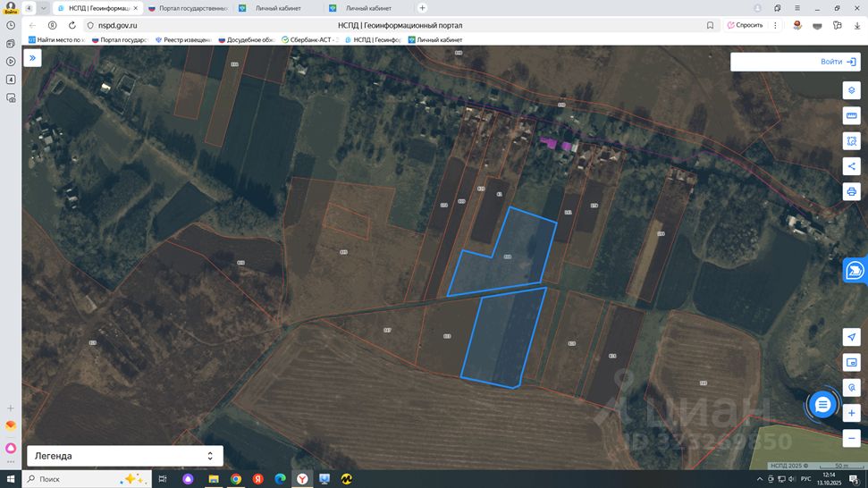Screen dimensions: 868x488
Task: Switch to second Личный кабинет tab
Action: (x=368, y=8)
